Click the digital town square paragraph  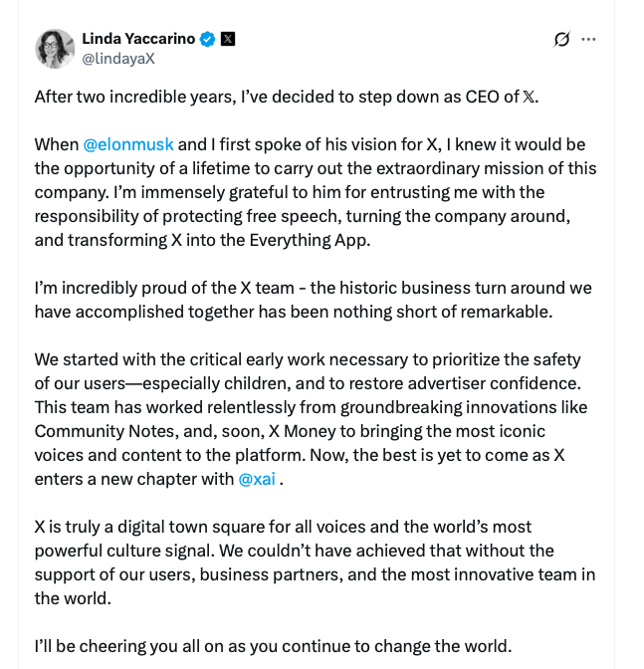point(315,562)
